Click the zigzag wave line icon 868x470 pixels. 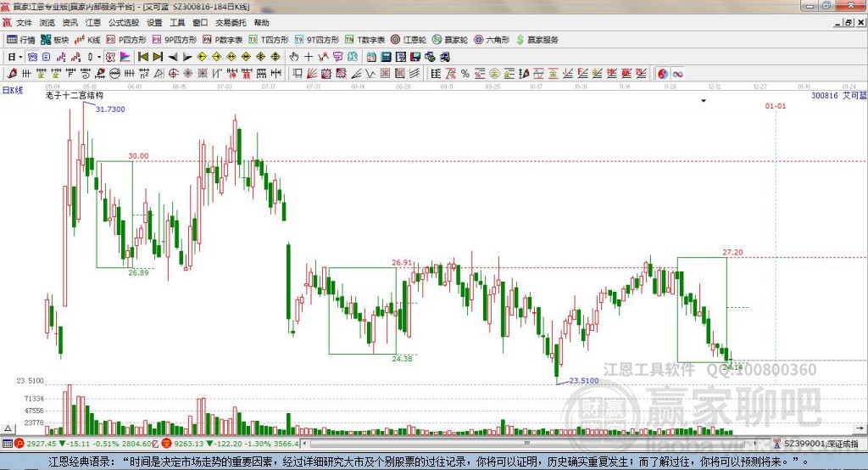coord(370,74)
